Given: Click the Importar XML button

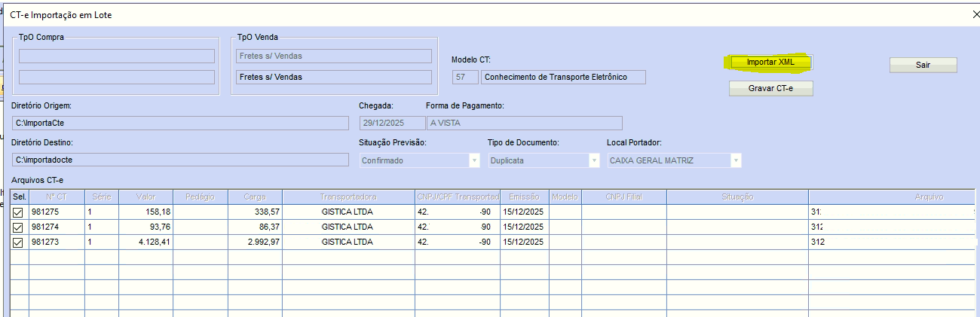Looking at the screenshot, I should tap(770, 62).
